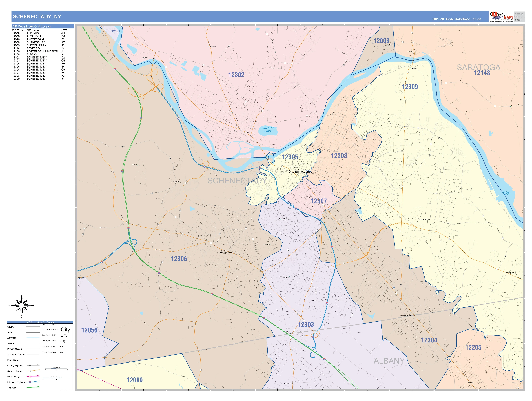Click the Cities and Towns legend heading
Viewport: 532px width, 401px height.
49,325
